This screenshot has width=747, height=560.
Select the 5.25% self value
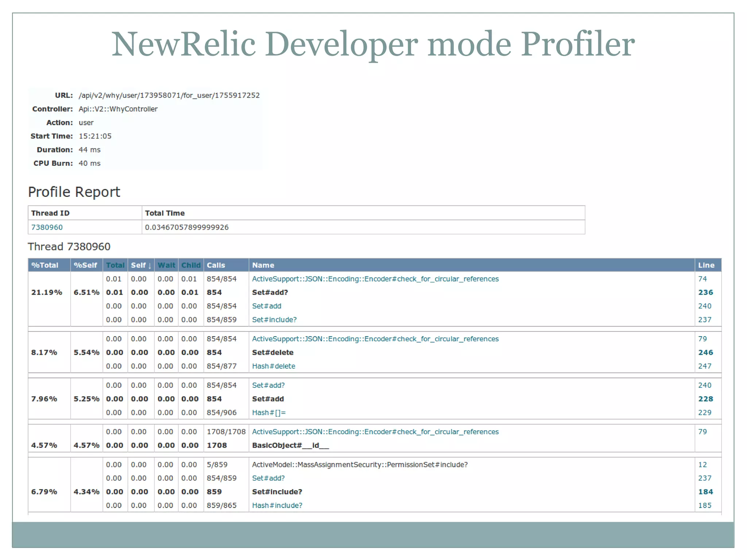coord(86,399)
